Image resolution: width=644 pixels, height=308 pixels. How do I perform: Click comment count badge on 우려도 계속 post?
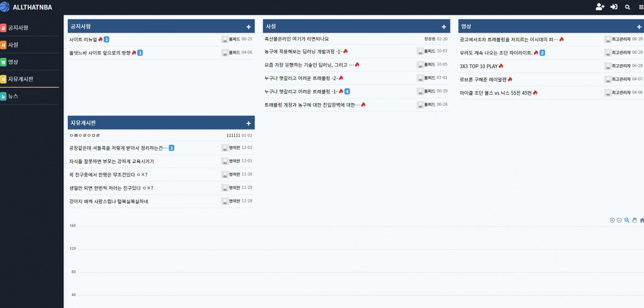tap(542, 53)
